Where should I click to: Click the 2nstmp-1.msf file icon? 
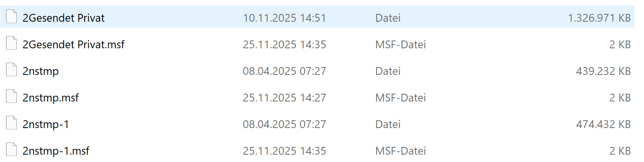11,150
